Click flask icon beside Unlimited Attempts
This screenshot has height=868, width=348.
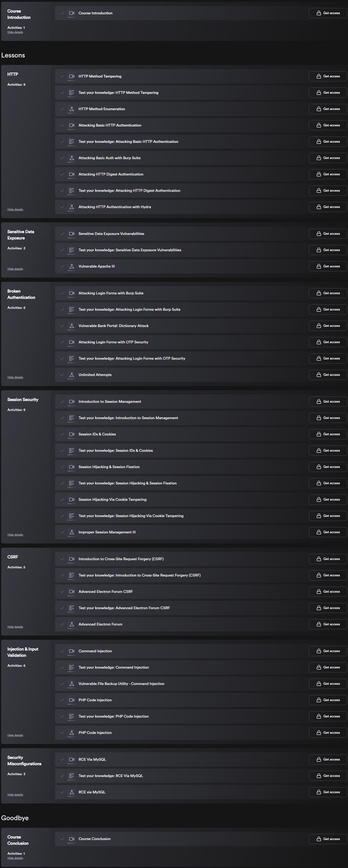[71, 375]
